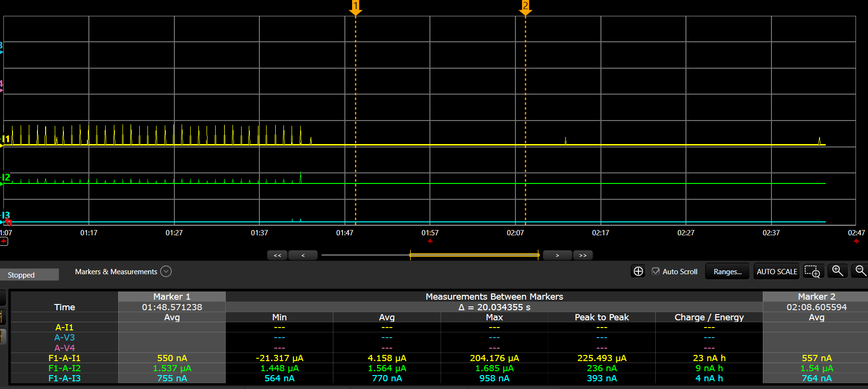This screenshot has width=868, height=389.
Task: Click the F1-A-I2 average 1.564 µA
Action: click(x=387, y=368)
